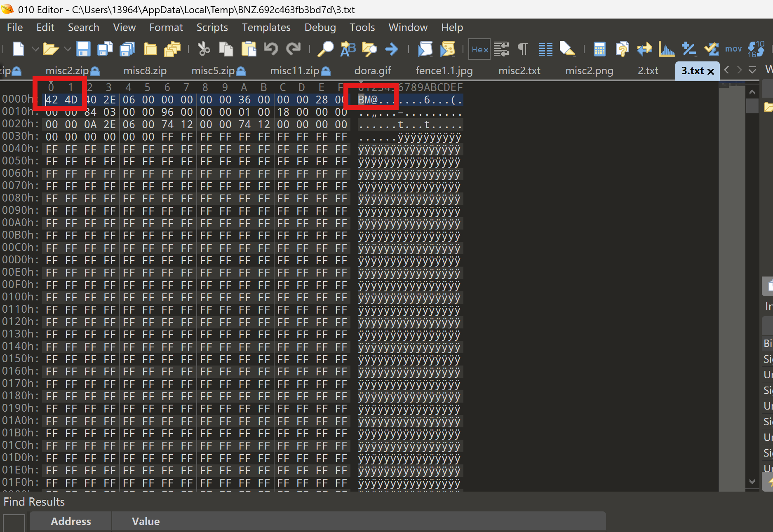Open the Window menu
The height and width of the screenshot is (532, 773).
tap(408, 28)
